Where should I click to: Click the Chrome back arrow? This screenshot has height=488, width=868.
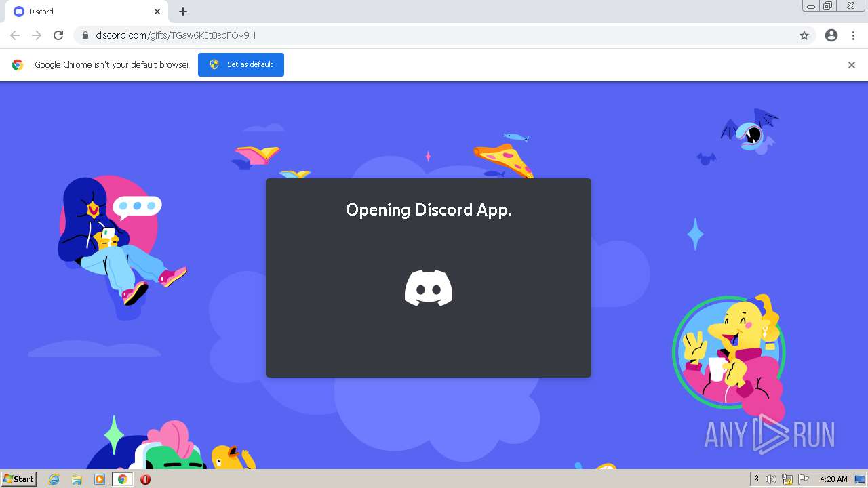click(x=15, y=35)
